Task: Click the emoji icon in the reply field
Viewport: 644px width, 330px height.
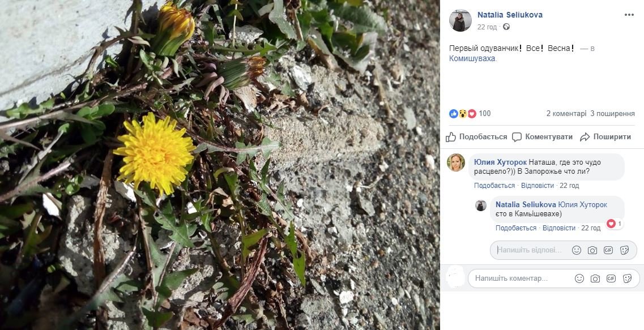Action: (x=577, y=250)
